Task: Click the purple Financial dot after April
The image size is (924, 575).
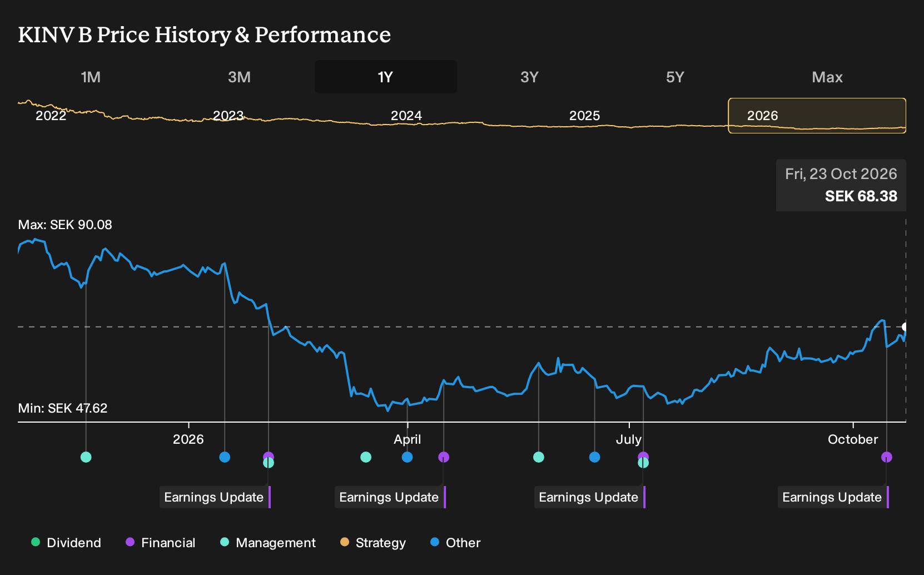Action: (x=444, y=457)
